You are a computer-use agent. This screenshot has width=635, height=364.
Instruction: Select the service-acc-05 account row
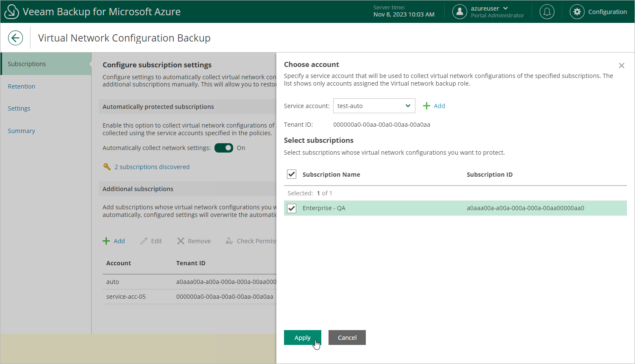tap(189, 297)
